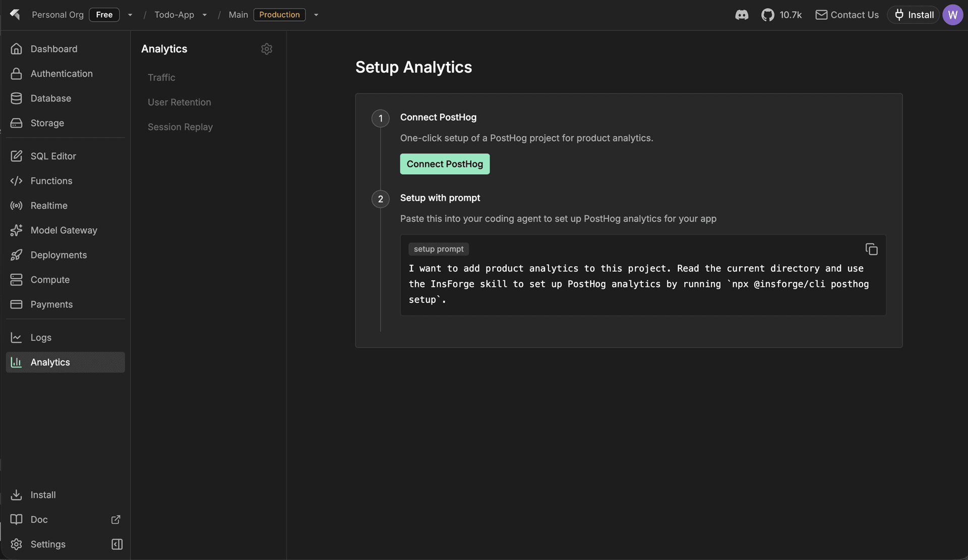Screen dimensions: 968x560
Task: Go to the Payments menu item
Action: (x=66, y=304)
